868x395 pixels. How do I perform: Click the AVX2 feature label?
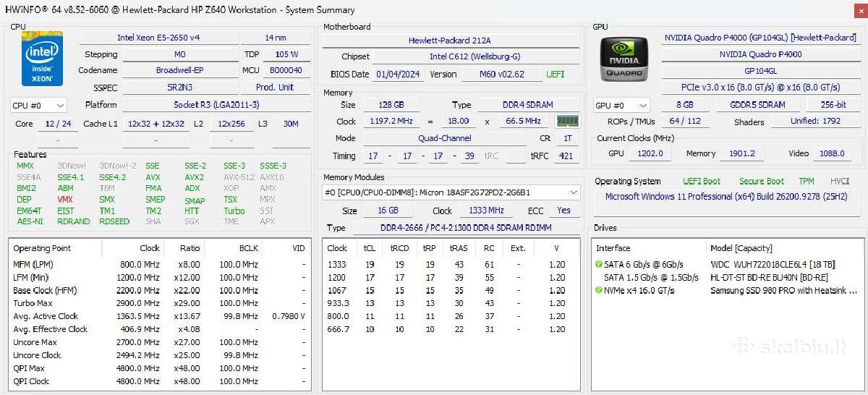[194, 177]
